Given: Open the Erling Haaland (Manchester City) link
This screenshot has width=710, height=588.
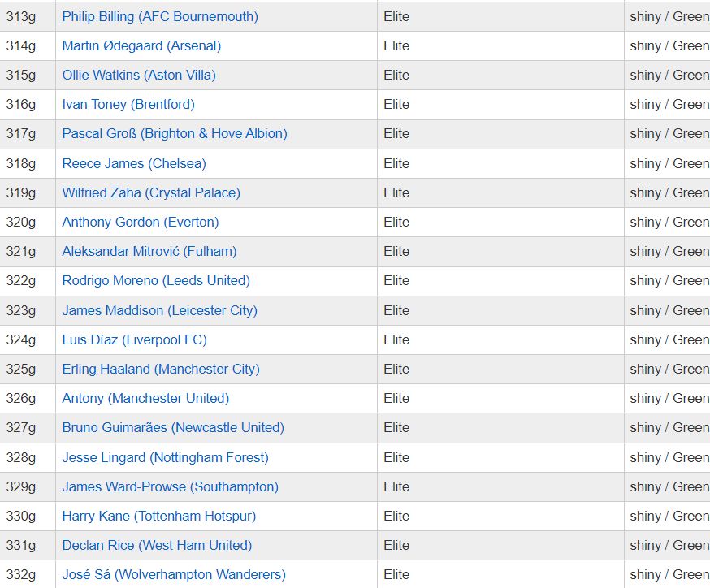Looking at the screenshot, I should point(161,370).
